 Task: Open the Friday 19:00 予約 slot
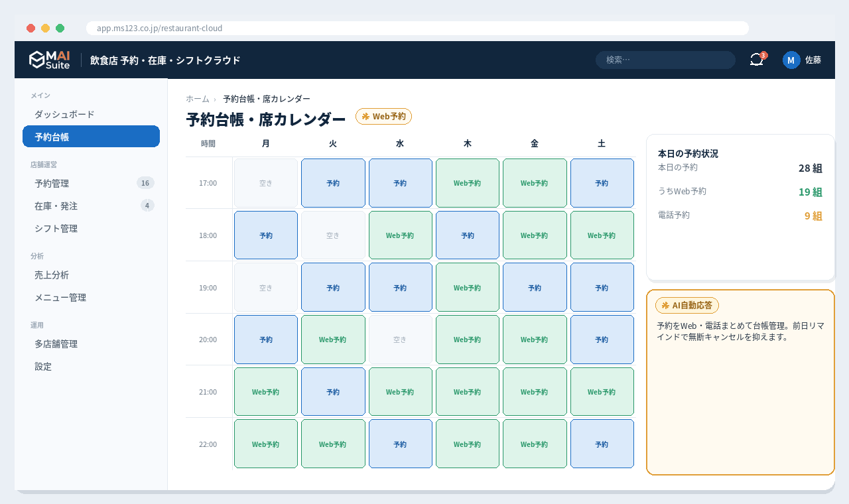tap(535, 287)
